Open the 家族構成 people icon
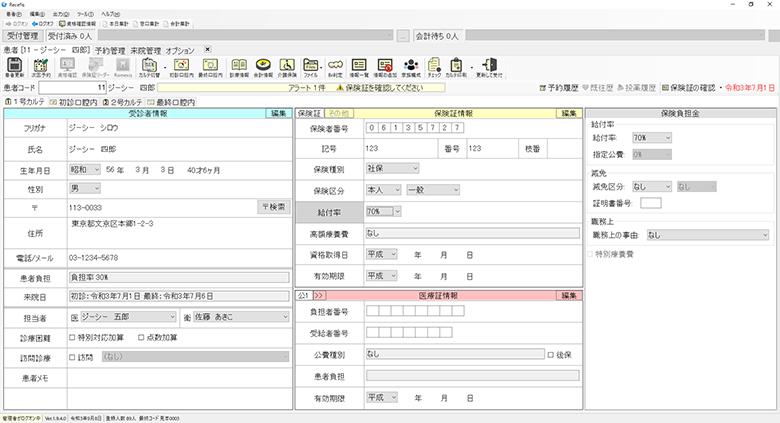Viewport: 780px width, 423px height. point(411,65)
